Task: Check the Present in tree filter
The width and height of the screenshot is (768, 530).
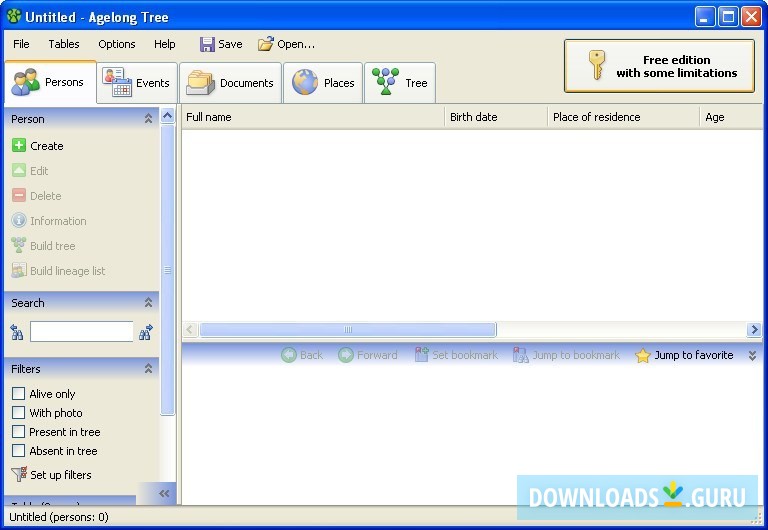Action: pyautogui.click(x=19, y=432)
